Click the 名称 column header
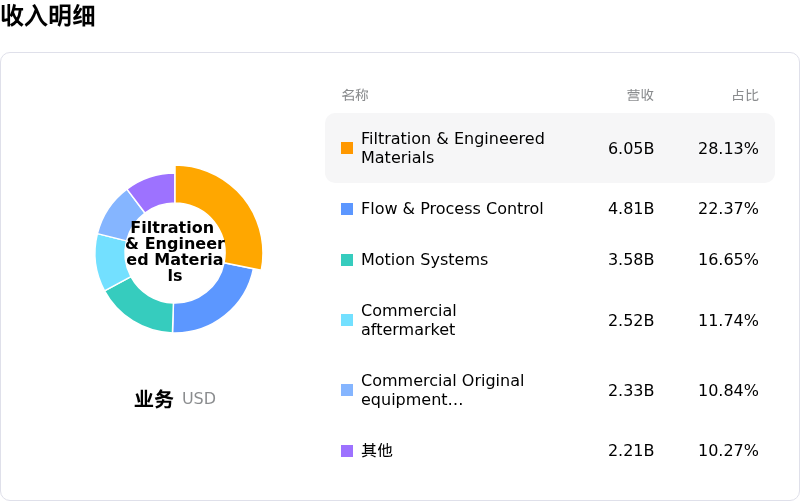The width and height of the screenshot is (800, 501). click(x=355, y=95)
